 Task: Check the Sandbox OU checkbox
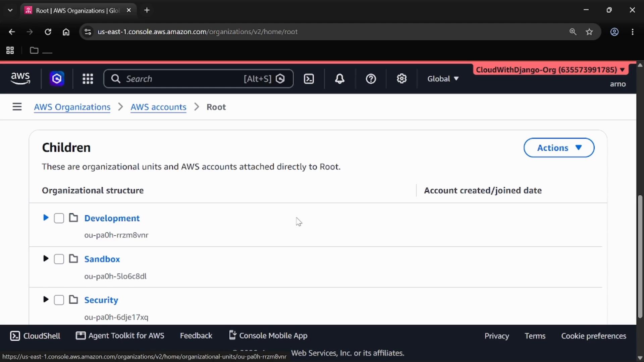click(x=59, y=259)
